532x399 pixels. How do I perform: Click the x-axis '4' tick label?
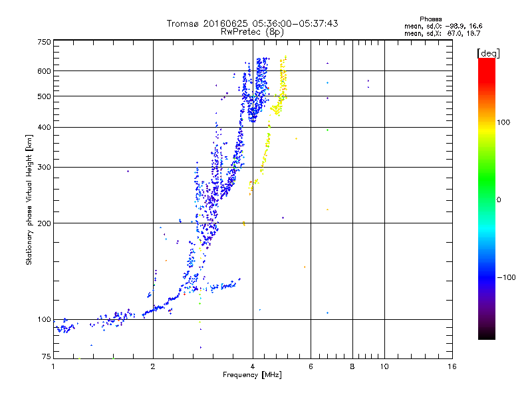253,366
